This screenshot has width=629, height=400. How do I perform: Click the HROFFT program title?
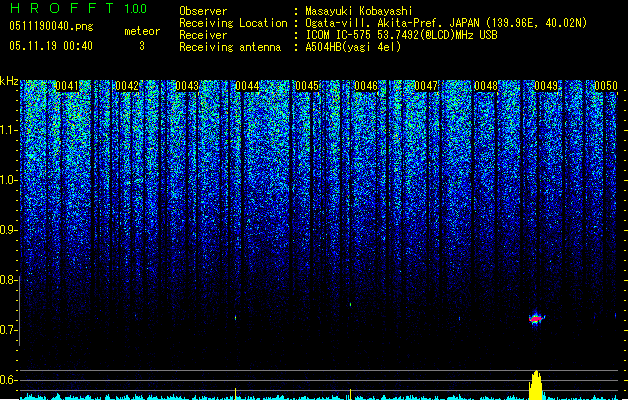point(61,8)
